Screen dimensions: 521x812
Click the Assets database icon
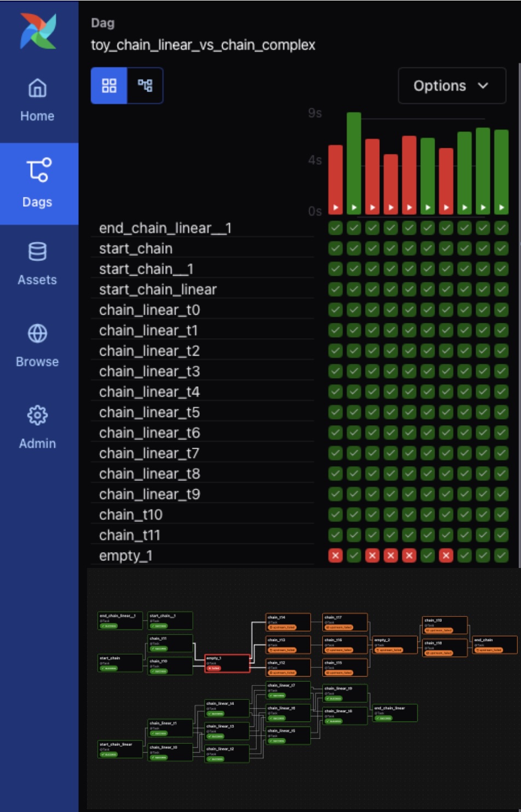[x=37, y=252]
